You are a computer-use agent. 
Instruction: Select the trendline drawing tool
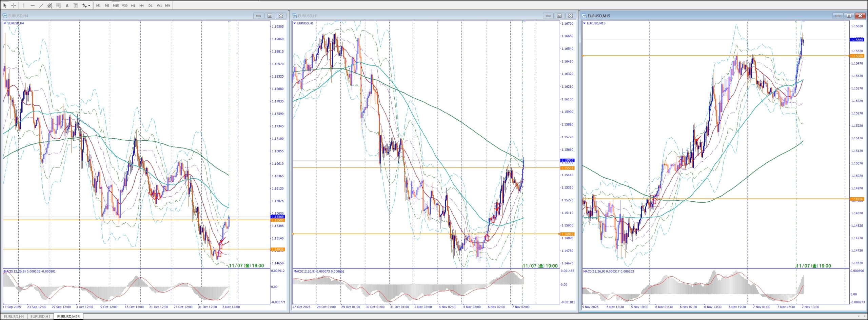coord(41,5)
